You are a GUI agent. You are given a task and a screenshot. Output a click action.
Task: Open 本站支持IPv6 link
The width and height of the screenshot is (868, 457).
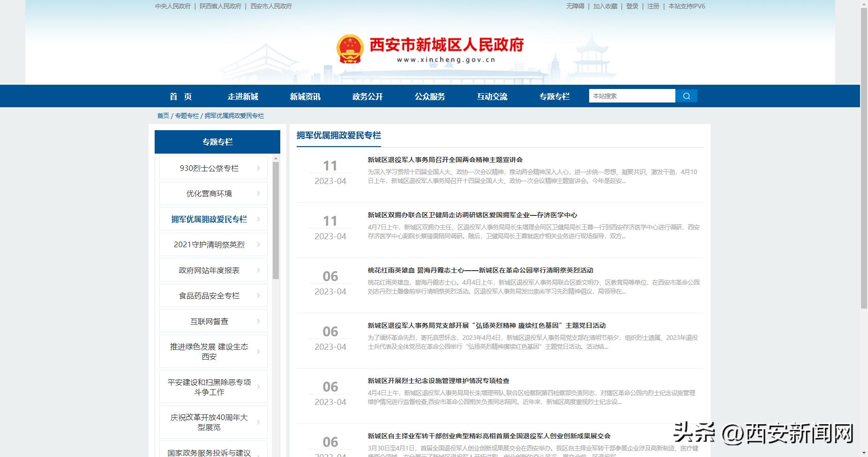(x=686, y=6)
